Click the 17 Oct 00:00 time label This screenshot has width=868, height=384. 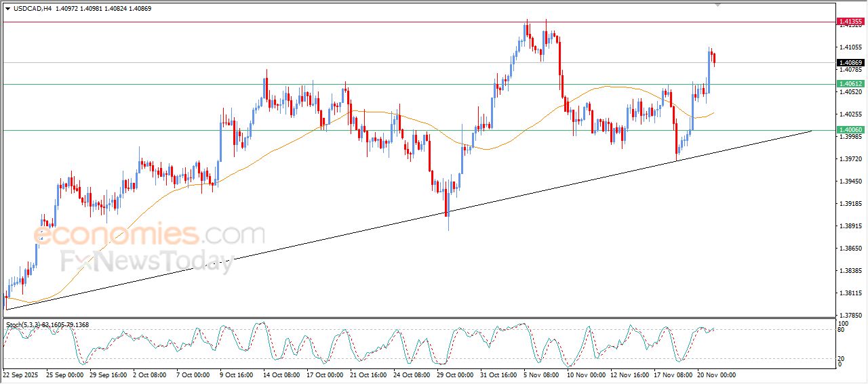coord(324,375)
